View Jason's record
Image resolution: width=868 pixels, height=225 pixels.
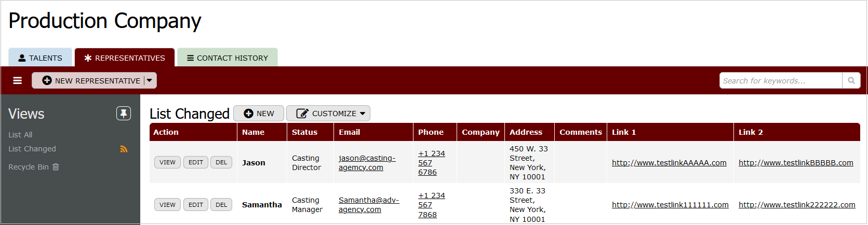(x=167, y=162)
